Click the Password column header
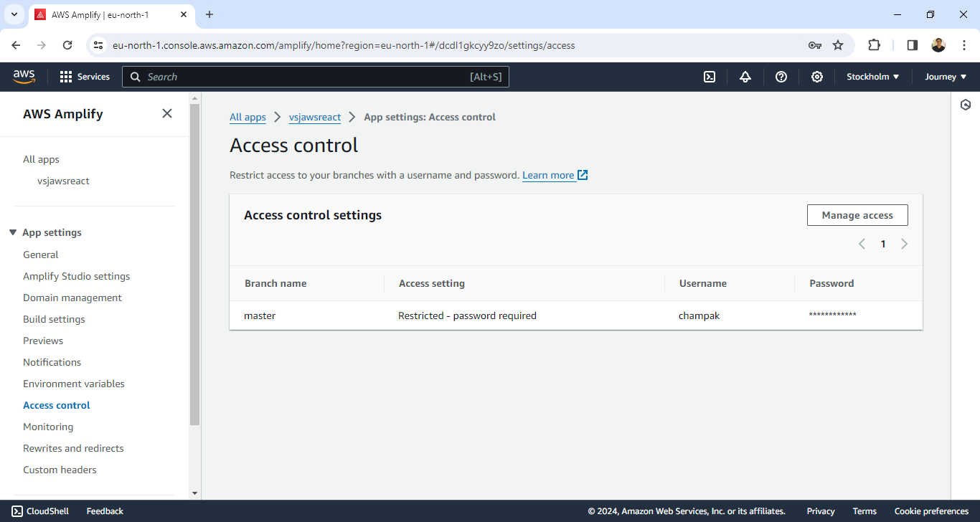The height and width of the screenshot is (522, 980). tap(831, 283)
